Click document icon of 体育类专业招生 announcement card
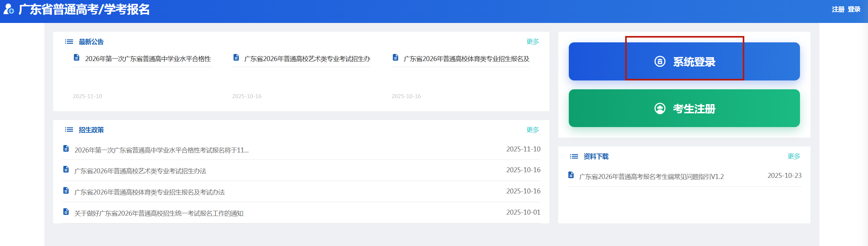This screenshot has height=246, width=868. click(395, 58)
